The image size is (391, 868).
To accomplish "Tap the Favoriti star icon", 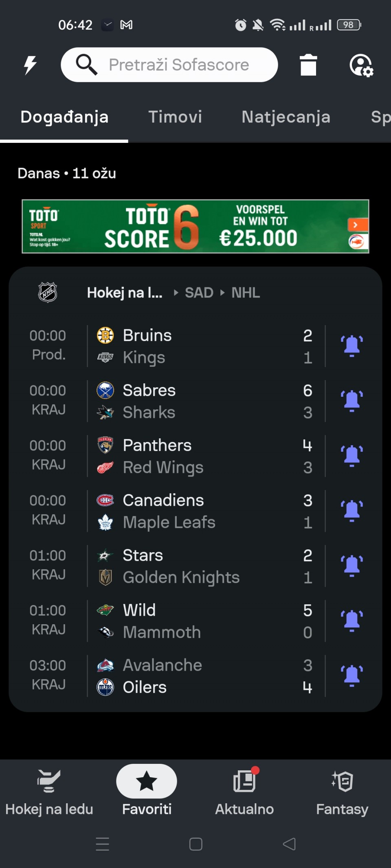I will (x=147, y=781).
